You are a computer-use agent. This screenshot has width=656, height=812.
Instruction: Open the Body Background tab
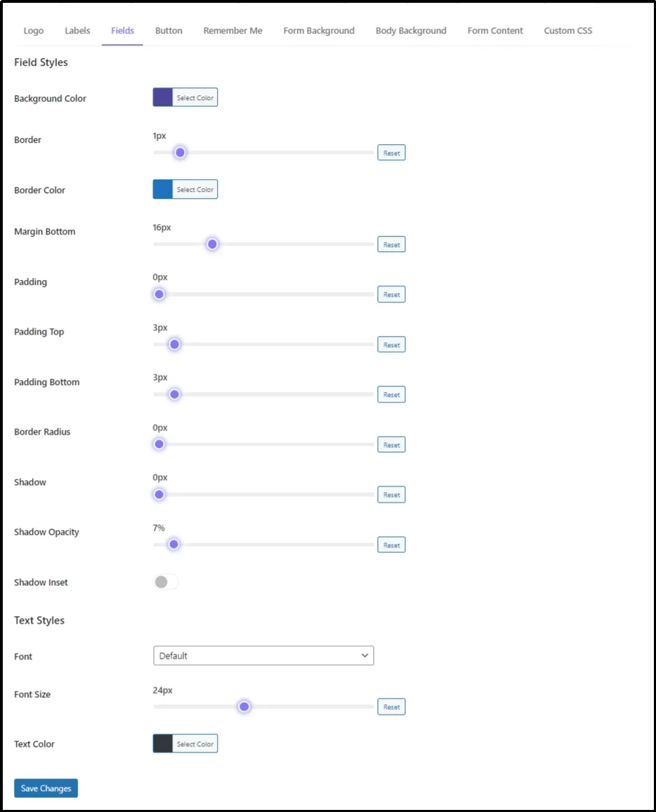tap(410, 30)
